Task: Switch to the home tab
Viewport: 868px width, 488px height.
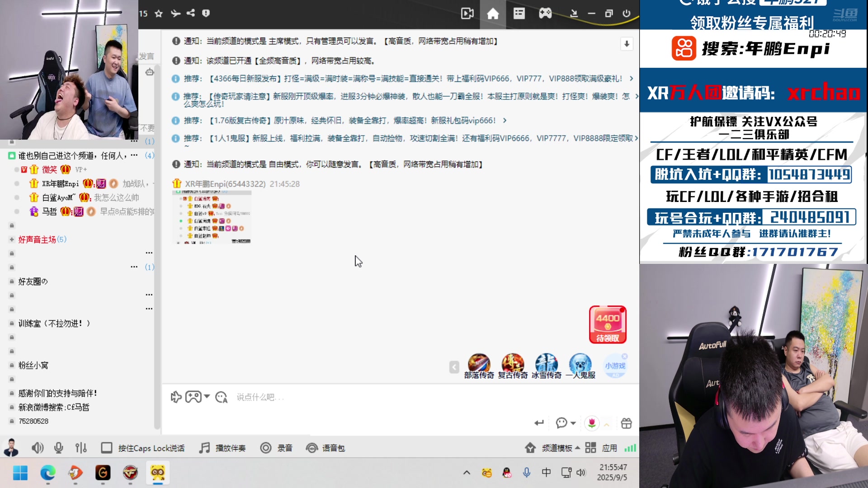Action: [493, 14]
